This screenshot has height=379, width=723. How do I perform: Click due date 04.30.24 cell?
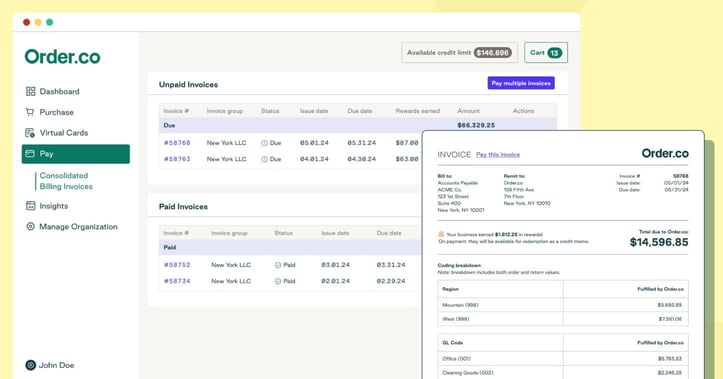362,159
